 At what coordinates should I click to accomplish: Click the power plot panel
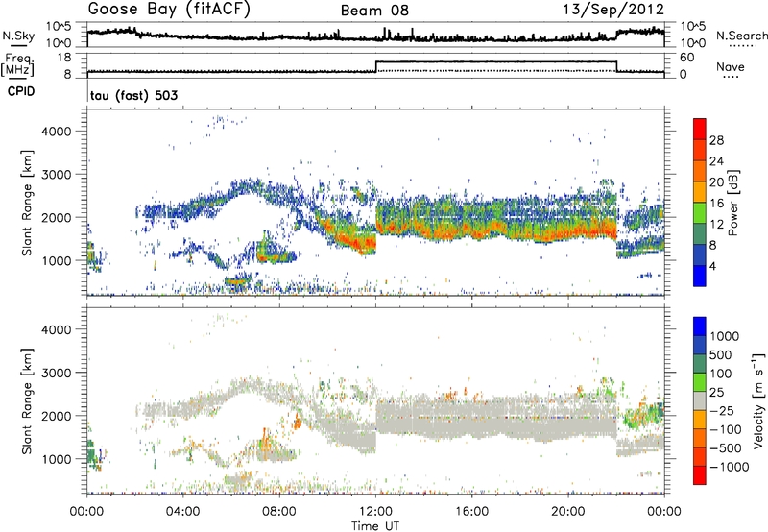pos(375,202)
